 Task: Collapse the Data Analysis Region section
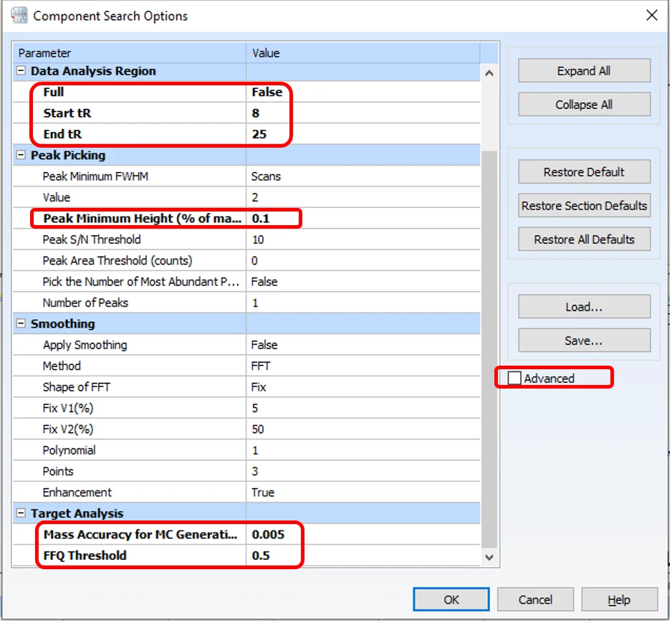point(21,71)
